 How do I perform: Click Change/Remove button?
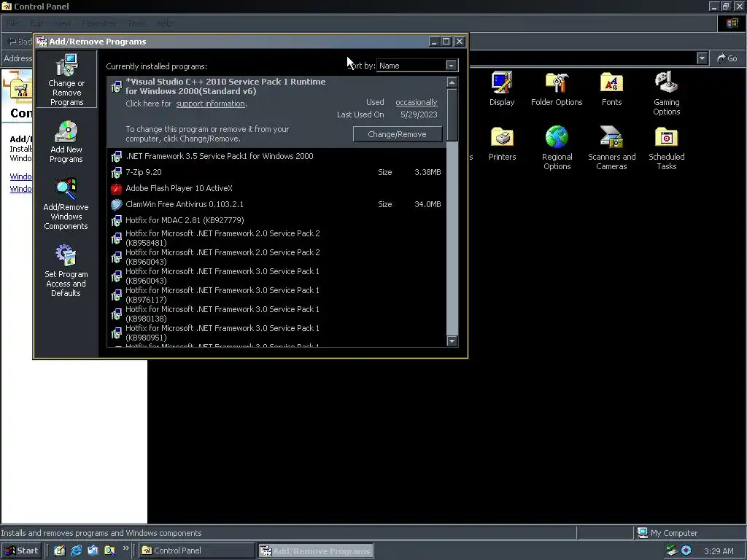pyautogui.click(x=398, y=134)
